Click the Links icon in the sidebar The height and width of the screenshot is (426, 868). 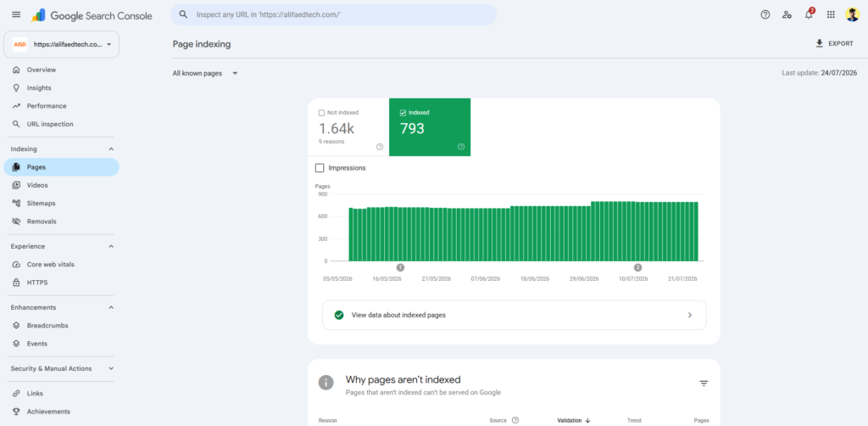(16, 393)
